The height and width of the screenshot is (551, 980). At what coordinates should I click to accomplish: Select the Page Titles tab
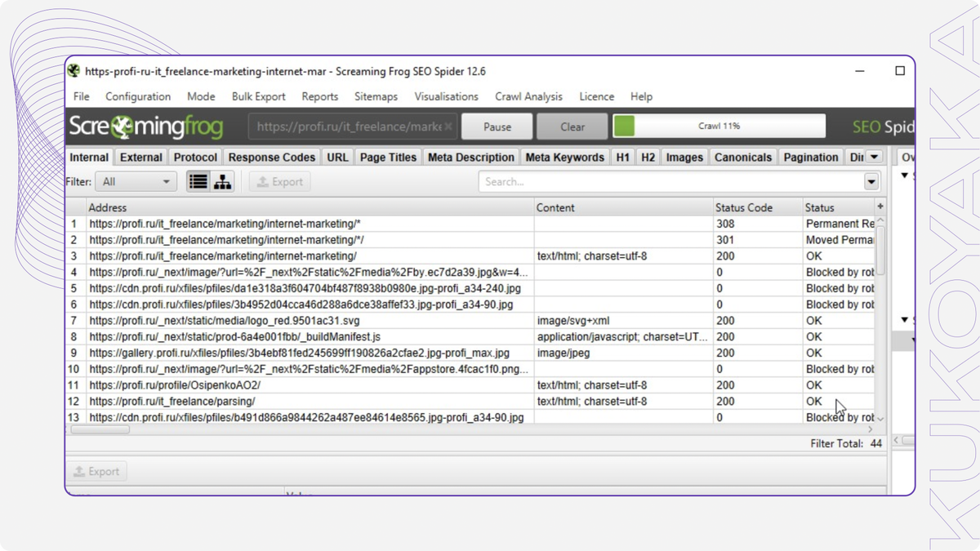tap(388, 158)
